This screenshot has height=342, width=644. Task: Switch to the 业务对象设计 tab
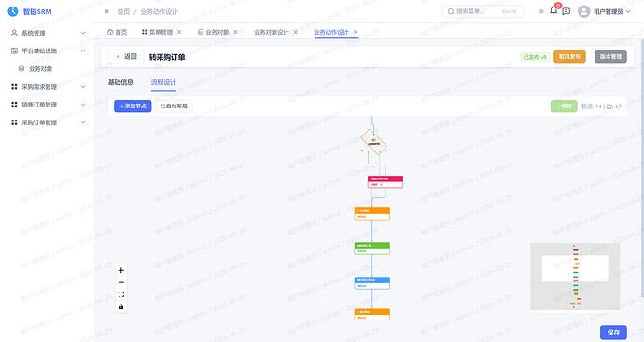click(271, 32)
